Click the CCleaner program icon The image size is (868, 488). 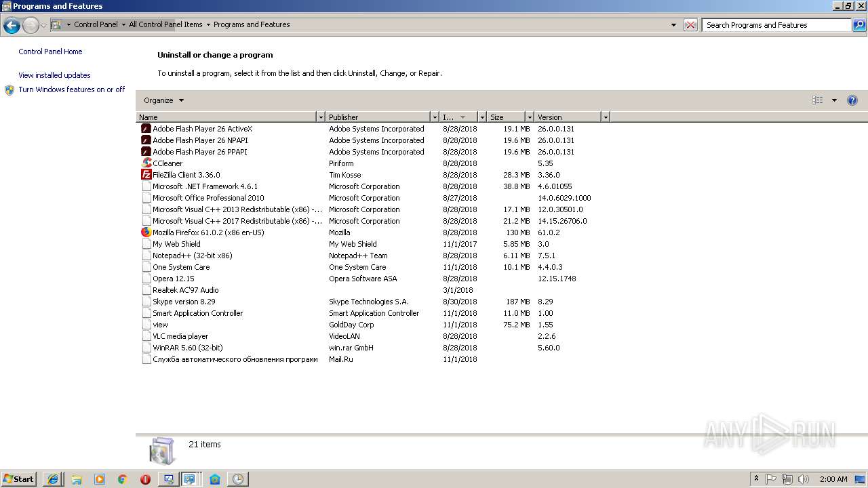click(x=146, y=163)
